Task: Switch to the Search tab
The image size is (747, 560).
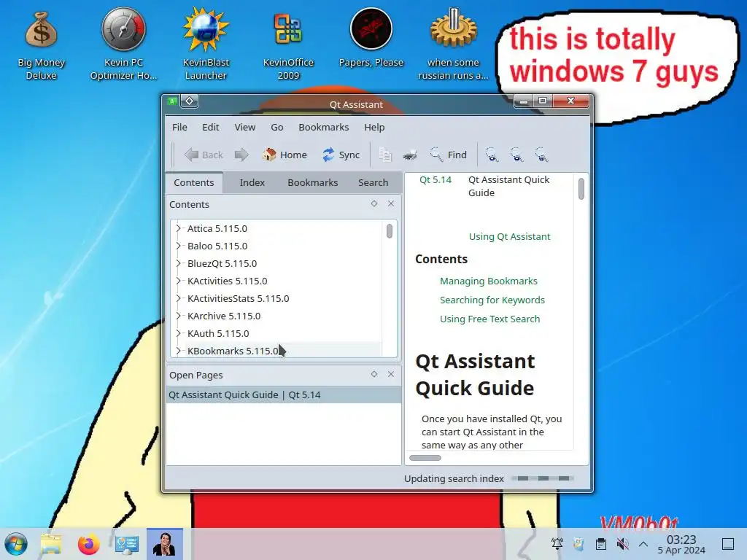Action: point(373,182)
